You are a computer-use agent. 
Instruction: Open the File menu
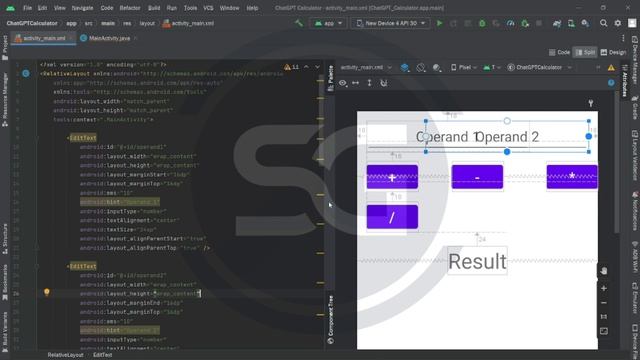click(x=27, y=8)
